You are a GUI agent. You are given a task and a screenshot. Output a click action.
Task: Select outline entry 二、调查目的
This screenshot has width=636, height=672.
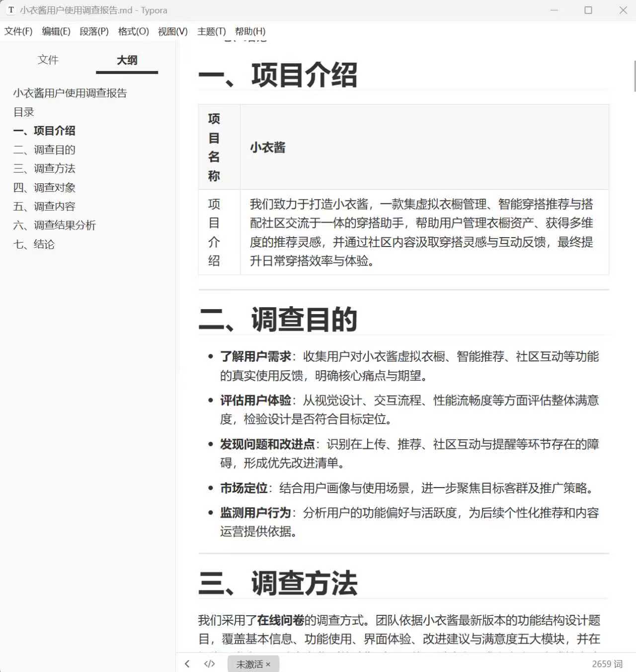[44, 150]
